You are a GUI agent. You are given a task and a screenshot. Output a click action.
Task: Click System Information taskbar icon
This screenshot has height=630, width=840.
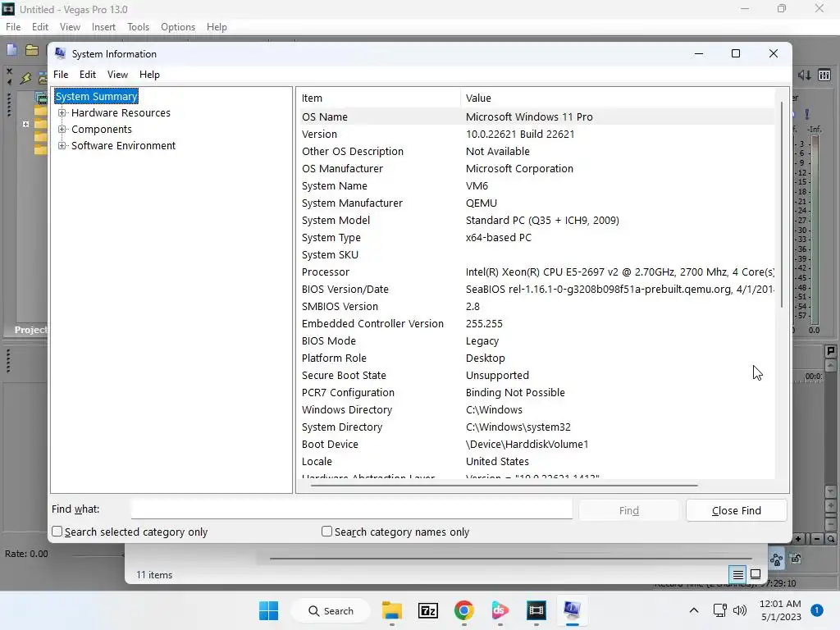pos(572,610)
